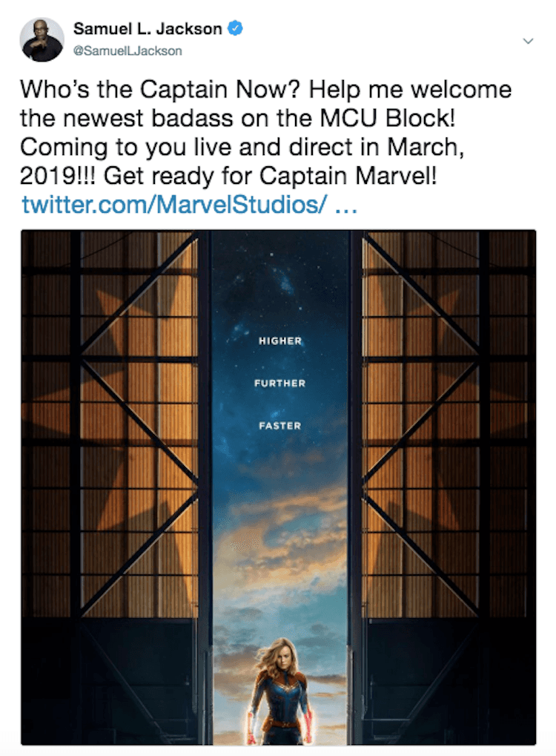The image size is (556, 756).
Task: Open Samuel L. Jackson's profile avatar
Action: 42,39
